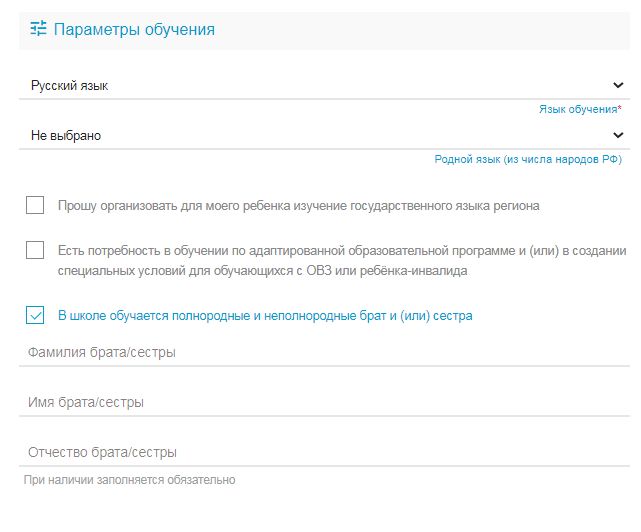The image size is (641, 532).
Task: Expand the chevron arrow of Русский язык field
Action: [618, 85]
